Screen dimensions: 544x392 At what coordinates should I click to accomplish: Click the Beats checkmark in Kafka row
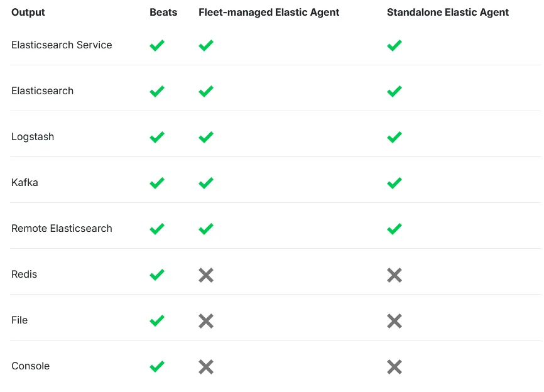coord(157,183)
